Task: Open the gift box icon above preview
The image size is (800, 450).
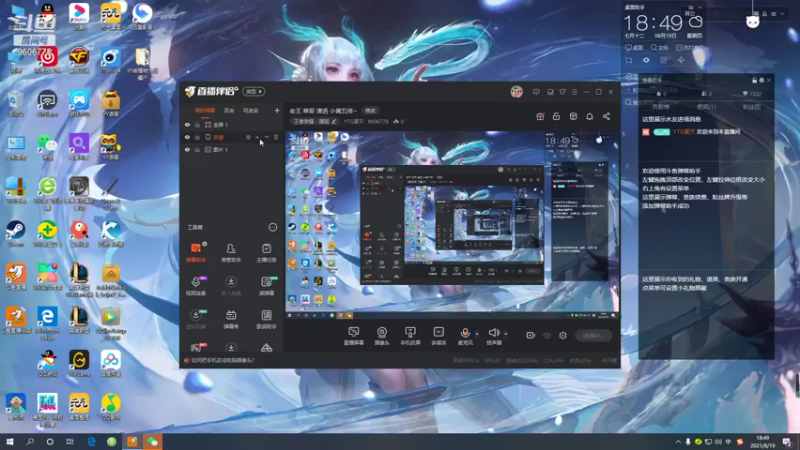Action: coord(540,116)
